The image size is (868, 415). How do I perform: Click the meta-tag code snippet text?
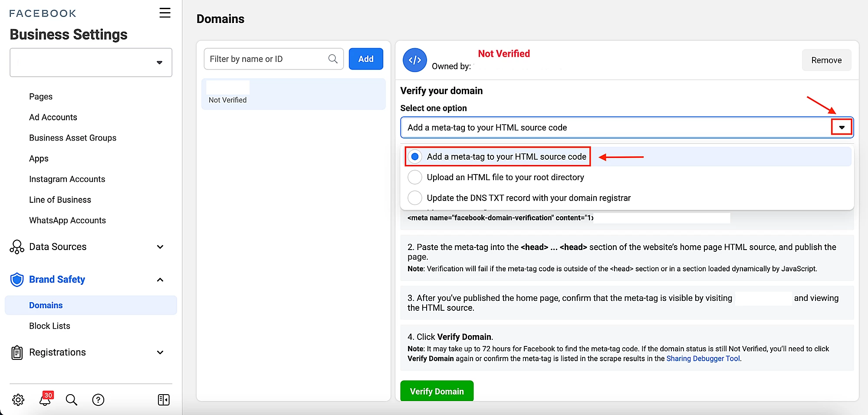coord(500,218)
